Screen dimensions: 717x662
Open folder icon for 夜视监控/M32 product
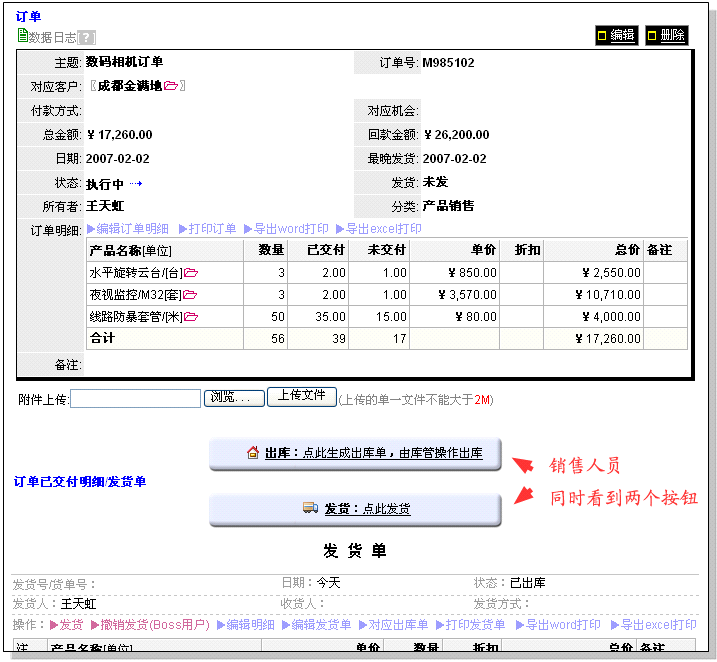pyautogui.click(x=189, y=295)
